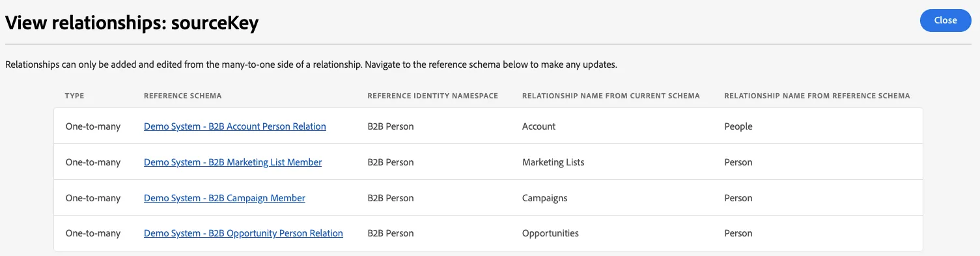Click the Close button
The width and height of the screenshot is (980, 256).
(945, 20)
